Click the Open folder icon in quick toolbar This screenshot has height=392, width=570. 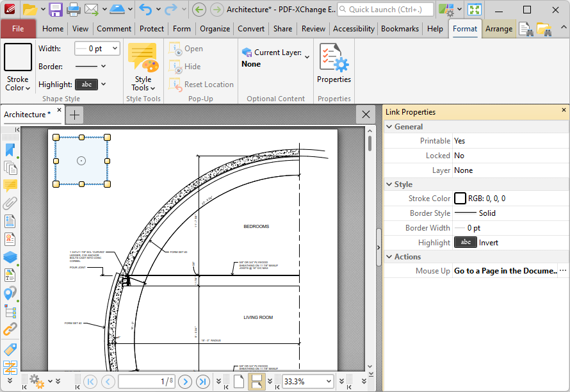point(30,10)
